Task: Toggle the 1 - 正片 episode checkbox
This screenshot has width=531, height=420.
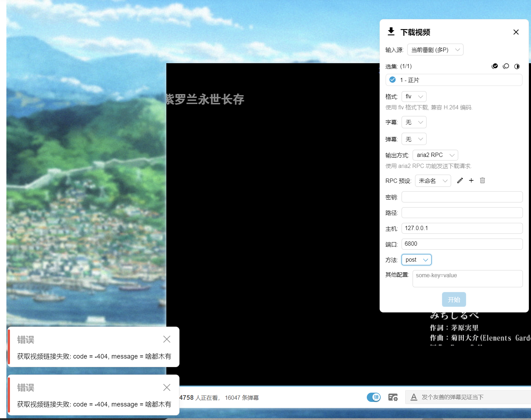Action: tap(393, 80)
